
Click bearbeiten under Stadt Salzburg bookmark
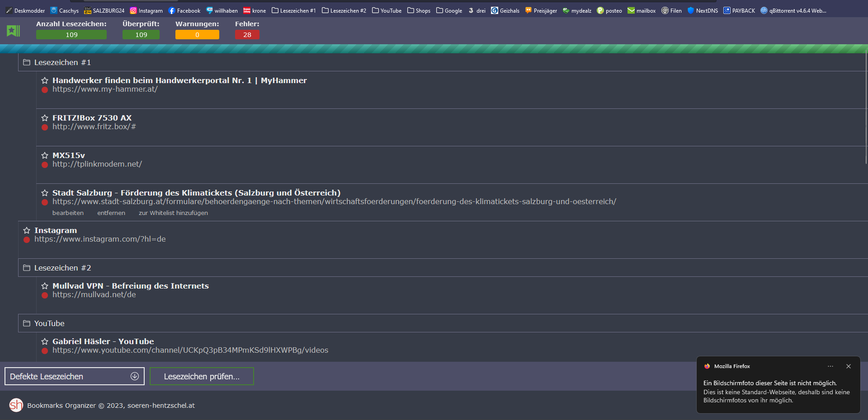[x=68, y=213]
